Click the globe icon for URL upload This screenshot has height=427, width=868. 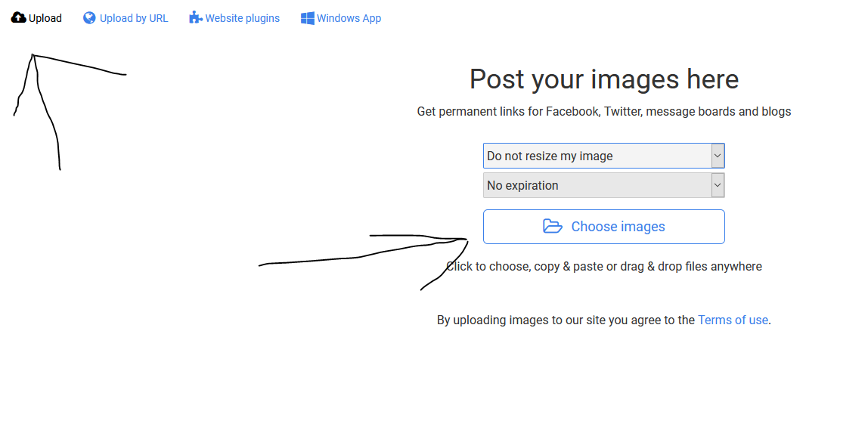[x=89, y=17]
